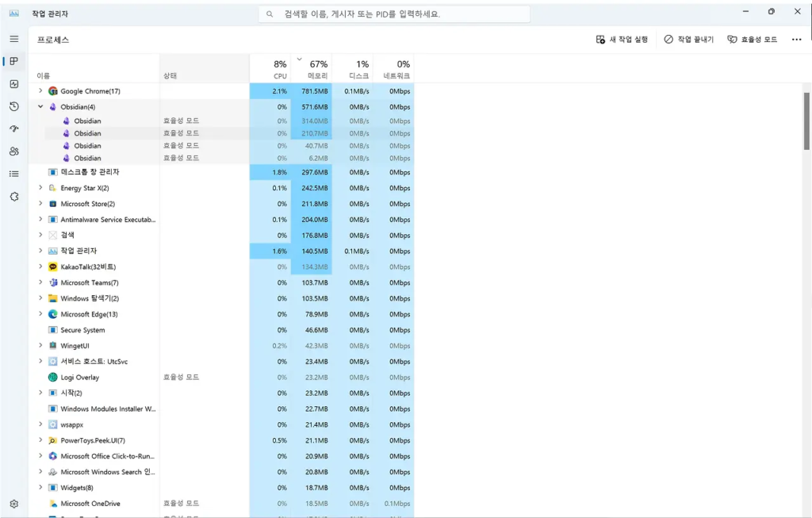Select the 314.0MB Obsidian child row
Image resolution: width=812 pixels, height=518 pixels.
tap(222, 121)
